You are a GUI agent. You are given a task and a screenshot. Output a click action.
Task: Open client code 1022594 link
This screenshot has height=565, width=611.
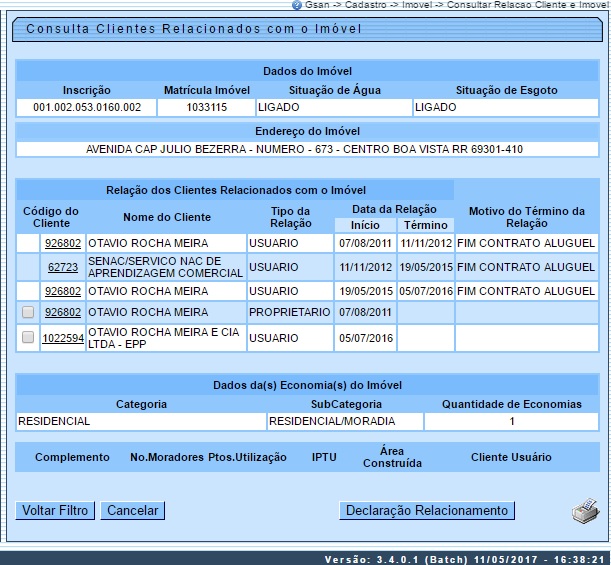(x=62, y=338)
